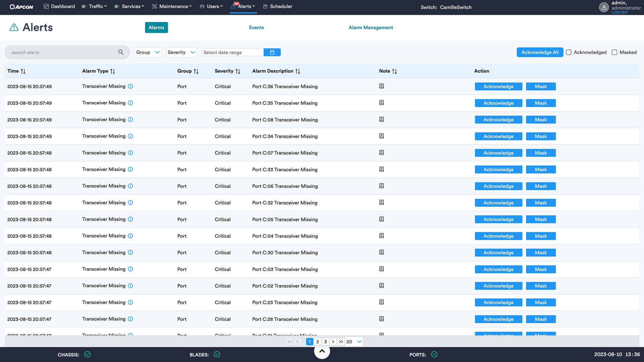Sort by Time column arrows
Image resolution: width=644 pixels, height=362 pixels.
(23, 71)
